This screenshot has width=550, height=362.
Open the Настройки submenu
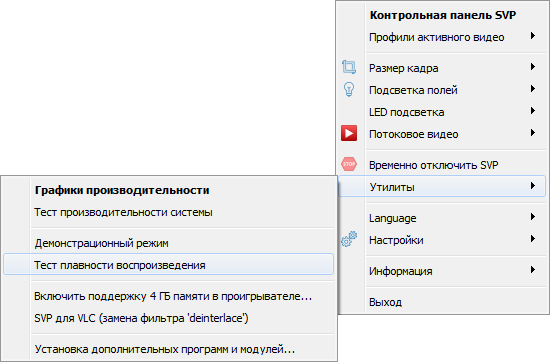coord(442,240)
